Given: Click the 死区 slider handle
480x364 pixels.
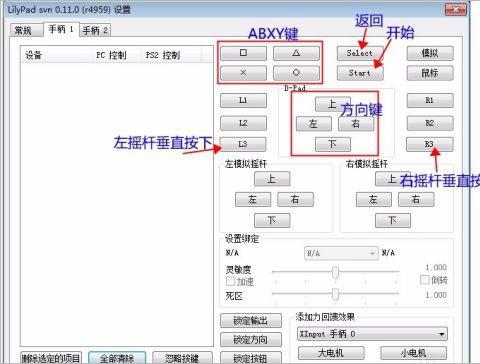Looking at the screenshot, I should (335, 294).
